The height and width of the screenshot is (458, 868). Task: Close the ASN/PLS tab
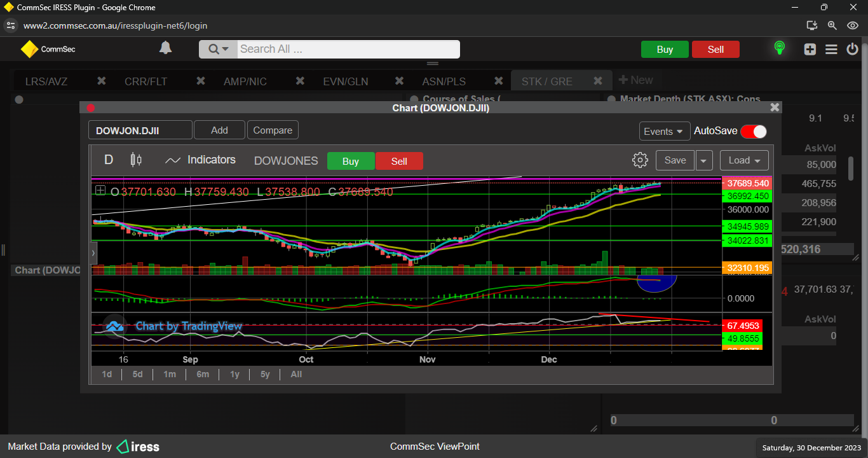pos(499,81)
